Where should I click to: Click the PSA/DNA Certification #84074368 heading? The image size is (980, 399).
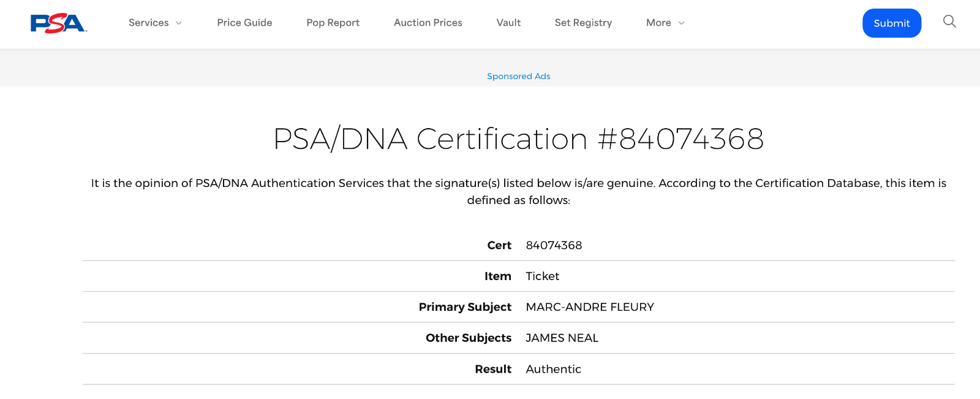(x=518, y=139)
